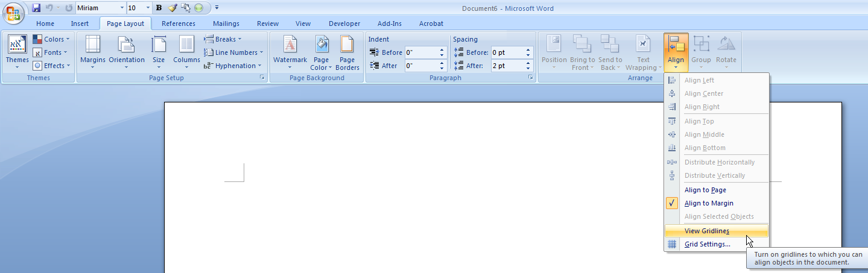Expand the Hyphenation dropdown
The height and width of the screenshot is (273, 868).
[x=233, y=66]
